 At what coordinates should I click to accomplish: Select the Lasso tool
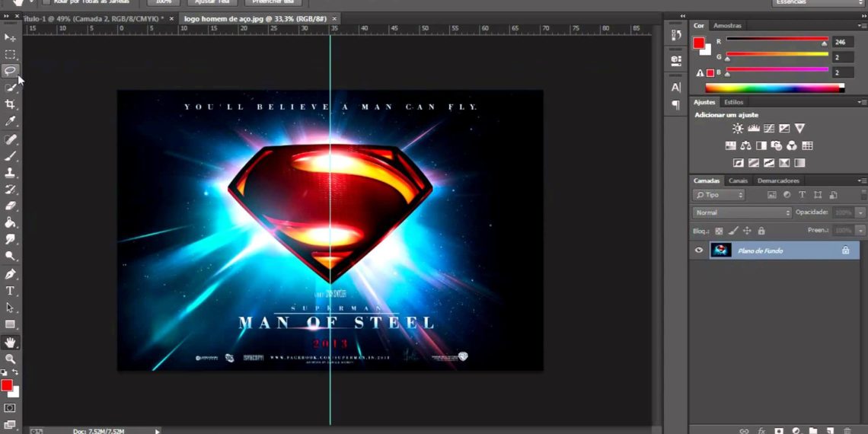[x=10, y=71]
